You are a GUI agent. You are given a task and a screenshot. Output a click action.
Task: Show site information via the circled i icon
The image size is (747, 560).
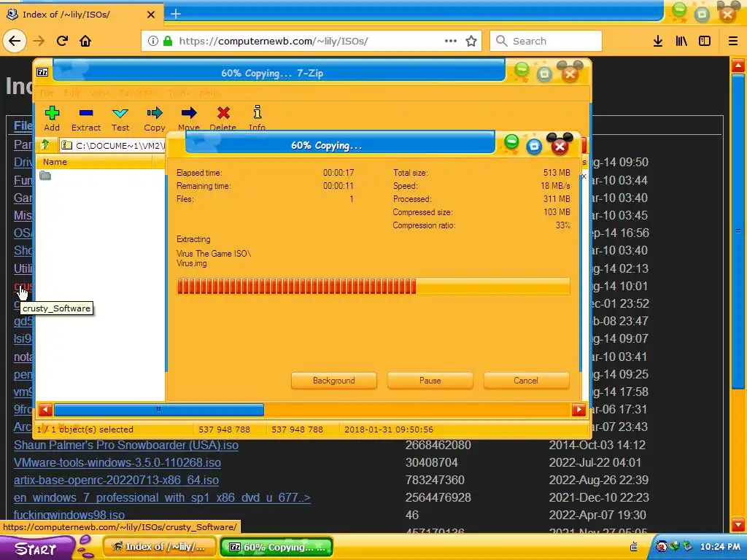click(153, 41)
